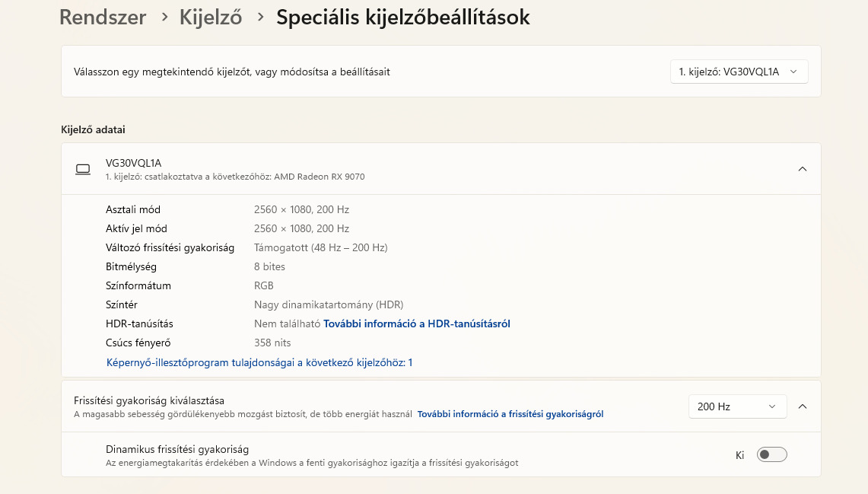This screenshot has height=494, width=868.
Task: Click the chevron before Speciális kijelzőbeállítások
Action: click(260, 17)
